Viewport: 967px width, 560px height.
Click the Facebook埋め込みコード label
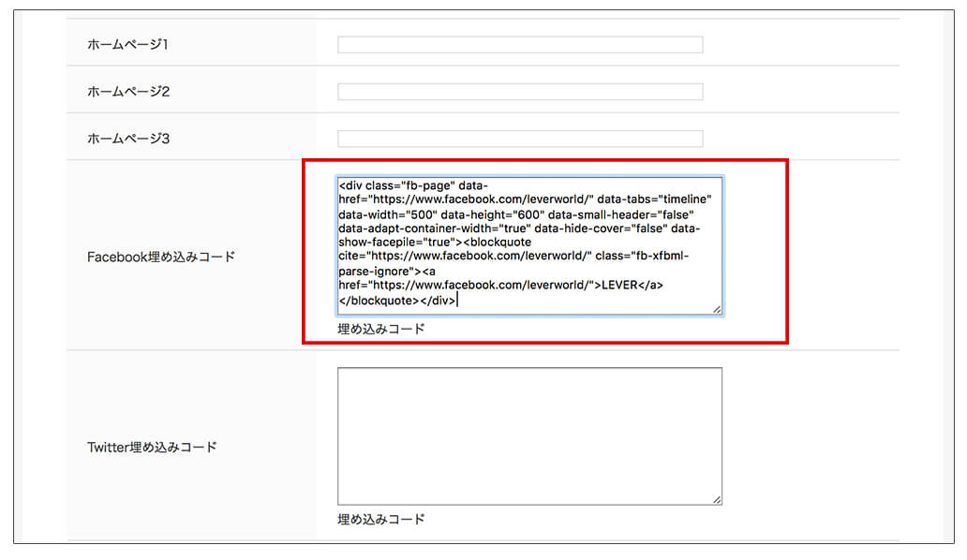pyautogui.click(x=160, y=257)
